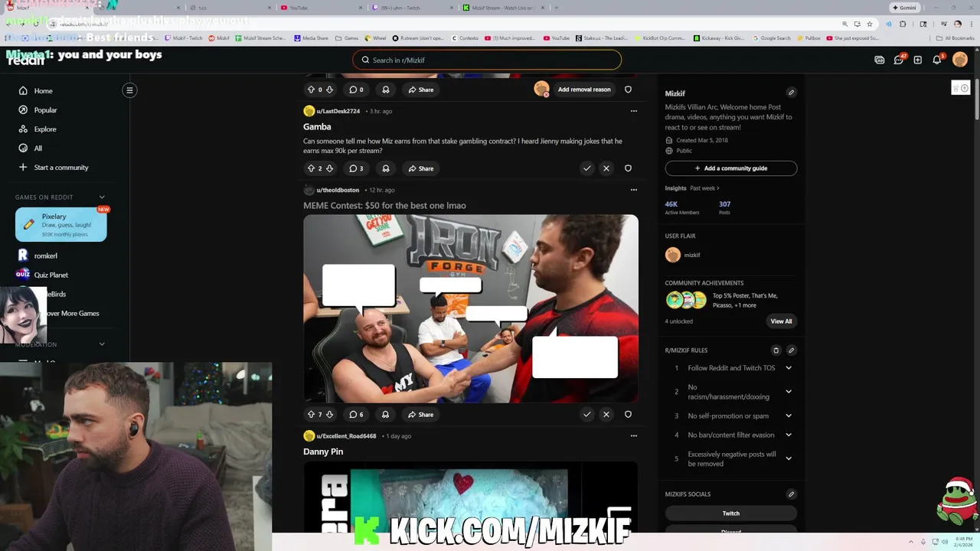The width and height of the screenshot is (980, 551).
Task: Open the user avatar menu in Reddit header
Action: click(x=960, y=60)
